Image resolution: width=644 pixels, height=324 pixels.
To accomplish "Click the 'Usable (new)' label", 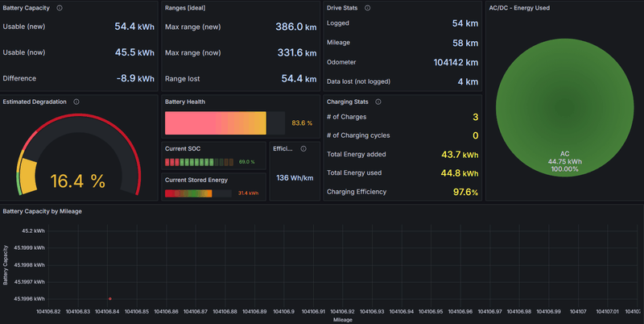I will click(x=24, y=27).
